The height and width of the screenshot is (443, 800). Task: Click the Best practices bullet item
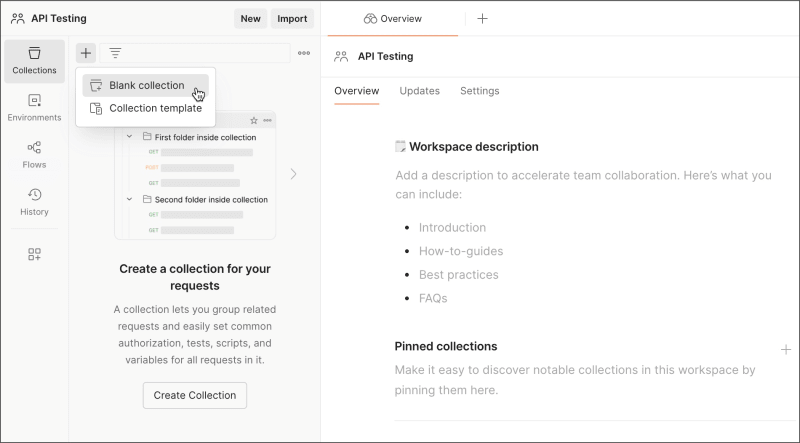[459, 275]
